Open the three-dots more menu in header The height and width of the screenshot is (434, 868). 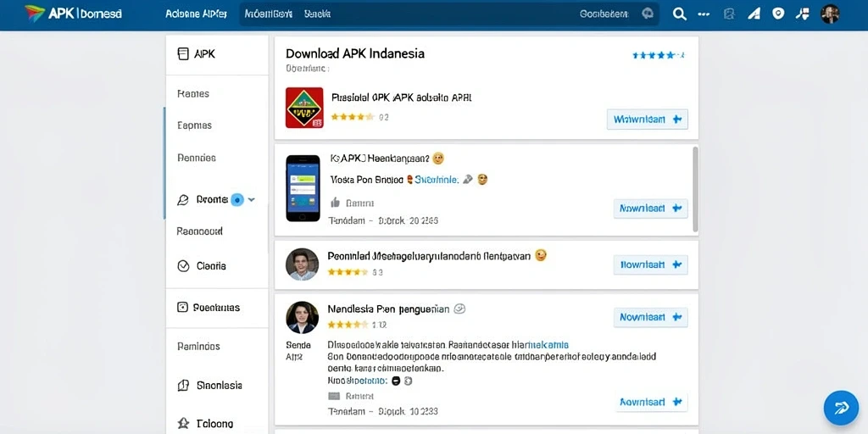pos(704,14)
